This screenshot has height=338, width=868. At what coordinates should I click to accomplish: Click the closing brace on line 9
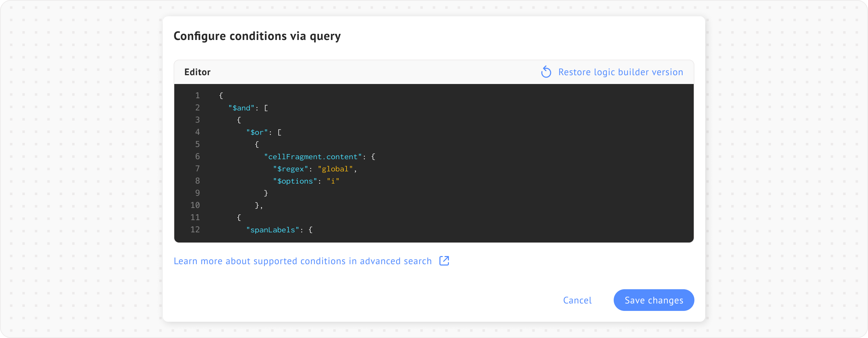pyautogui.click(x=266, y=193)
